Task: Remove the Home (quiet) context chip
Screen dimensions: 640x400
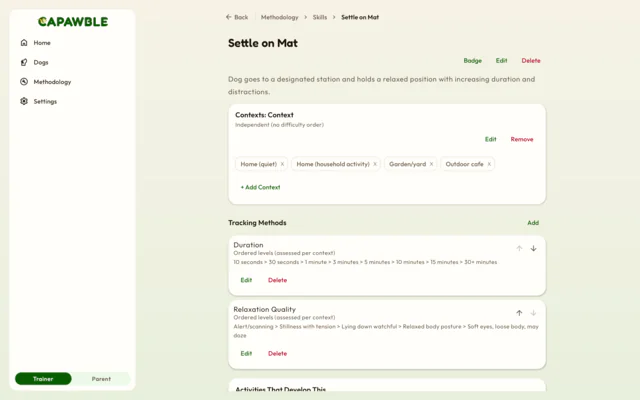Action: [x=282, y=164]
